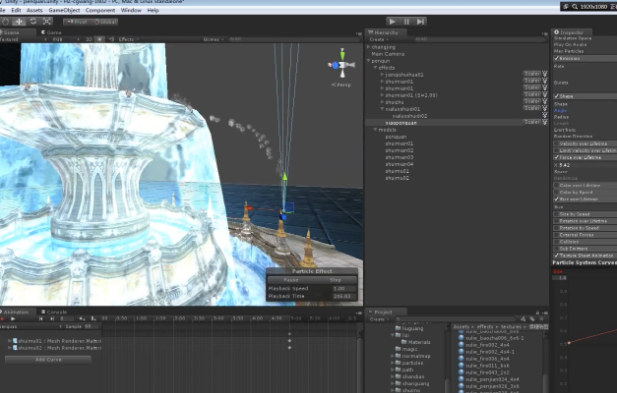Click the Add Curve button
Viewport: 617px width, 393px height.
(x=48, y=360)
